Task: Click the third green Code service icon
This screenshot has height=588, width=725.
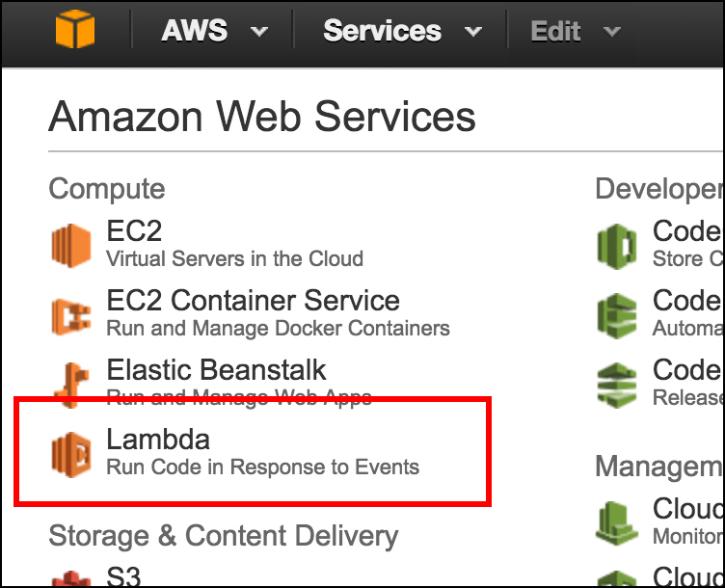Action: click(x=617, y=383)
